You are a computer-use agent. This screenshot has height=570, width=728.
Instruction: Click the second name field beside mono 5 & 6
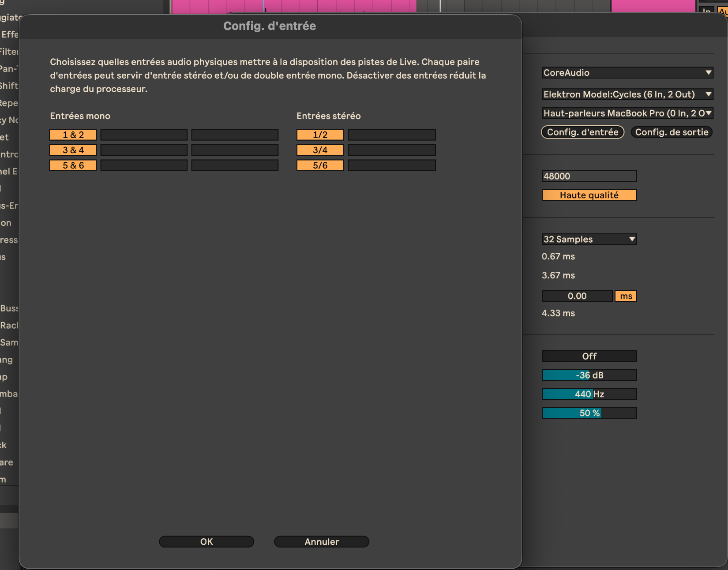click(235, 165)
